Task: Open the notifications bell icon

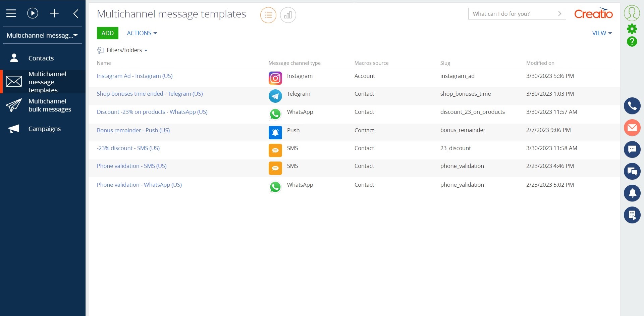Action: [632, 193]
